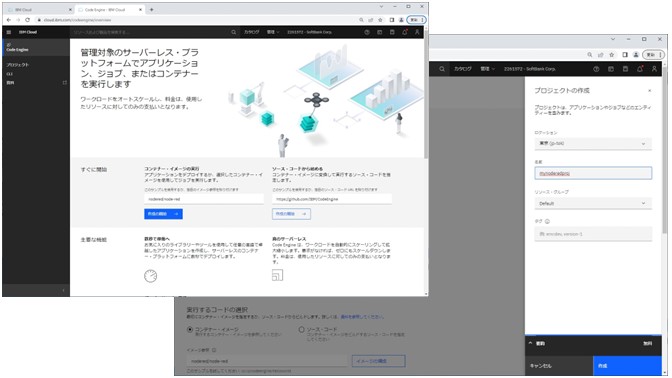The width and height of the screenshot is (672, 378).
Task: Open tab search chevron in front browser window
Action: (381, 7)
